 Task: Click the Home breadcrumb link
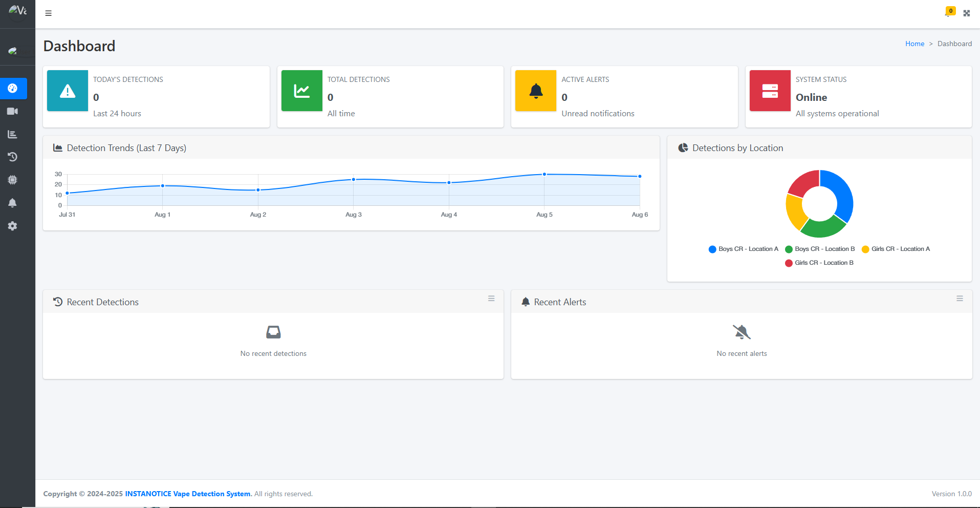(x=914, y=44)
